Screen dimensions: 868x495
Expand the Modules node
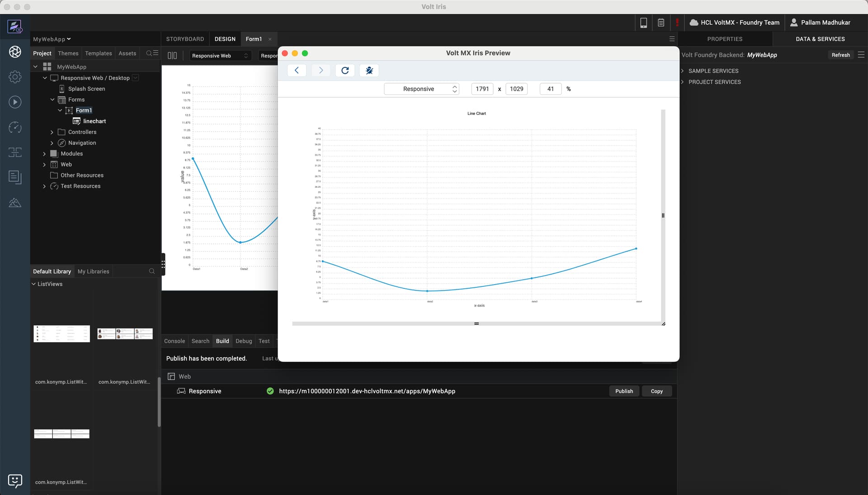tap(44, 154)
